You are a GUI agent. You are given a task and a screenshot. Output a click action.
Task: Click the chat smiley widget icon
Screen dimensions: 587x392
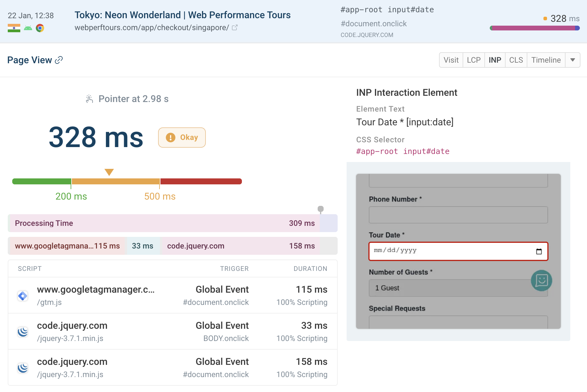[541, 280]
